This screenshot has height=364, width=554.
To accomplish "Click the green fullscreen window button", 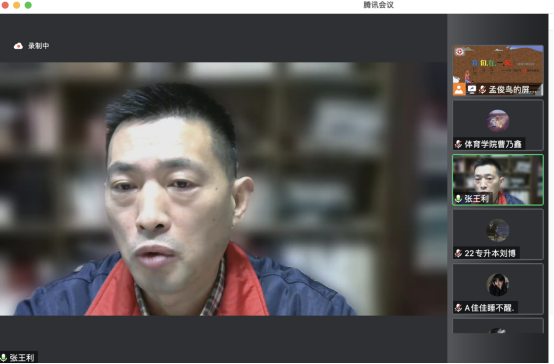I will point(28,5).
